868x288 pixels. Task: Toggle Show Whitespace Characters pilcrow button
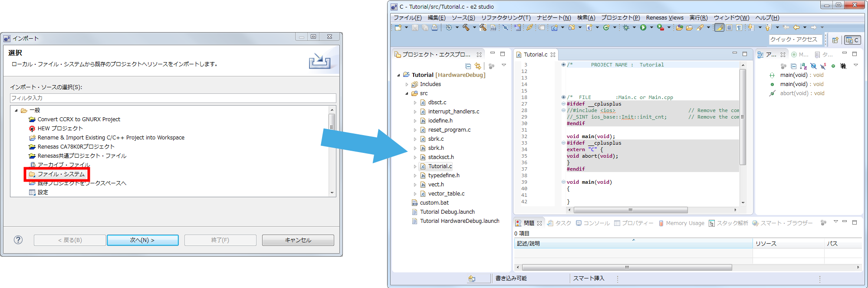pos(739,27)
